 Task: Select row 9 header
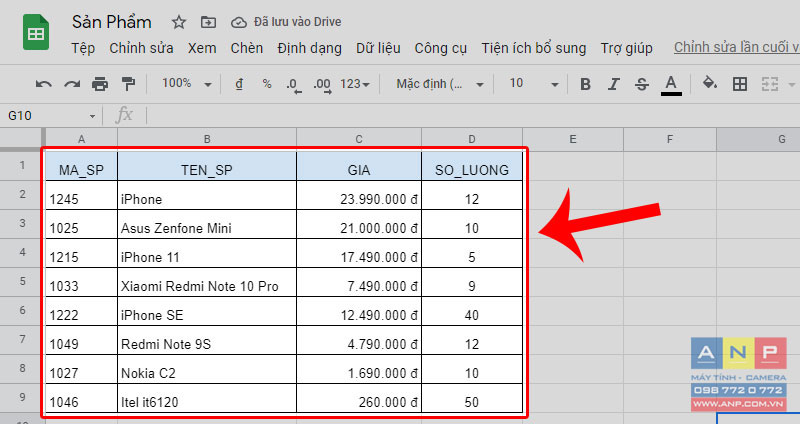[x=22, y=397]
